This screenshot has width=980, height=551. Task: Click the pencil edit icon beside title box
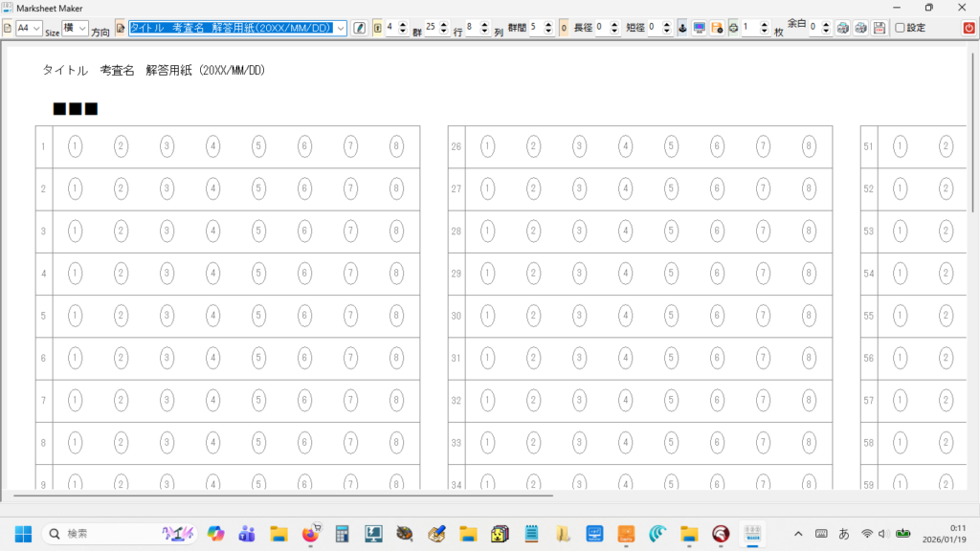[359, 28]
